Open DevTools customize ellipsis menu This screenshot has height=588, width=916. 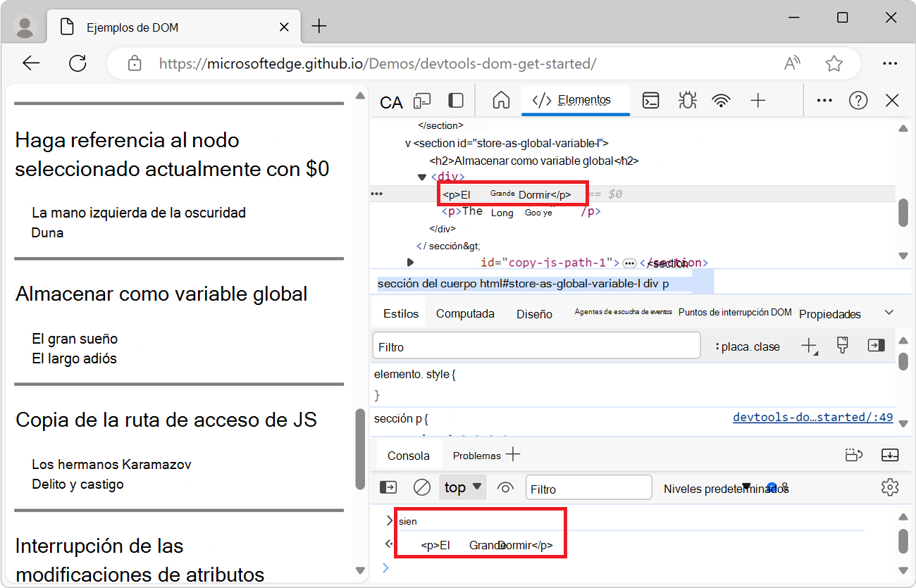click(x=824, y=101)
